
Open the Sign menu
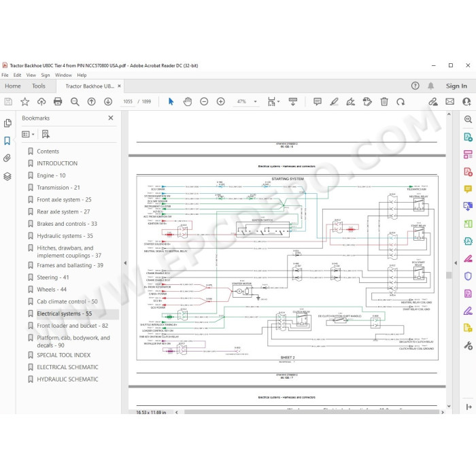tap(46, 75)
